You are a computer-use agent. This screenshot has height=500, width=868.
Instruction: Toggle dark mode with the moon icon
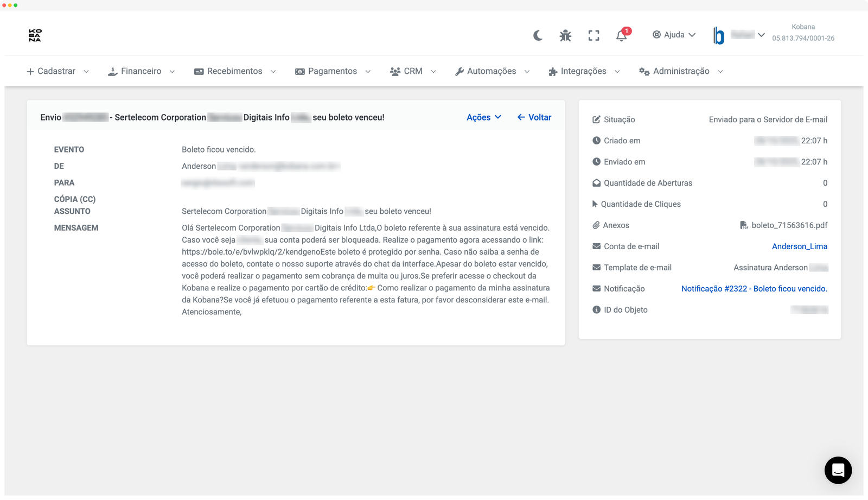pos(538,35)
